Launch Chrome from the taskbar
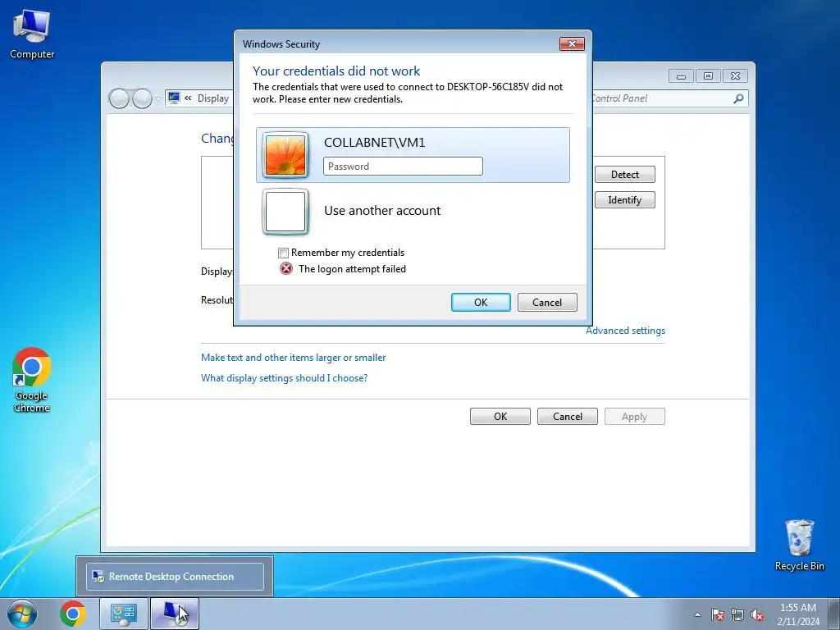This screenshot has width=840, height=630. coord(73,614)
